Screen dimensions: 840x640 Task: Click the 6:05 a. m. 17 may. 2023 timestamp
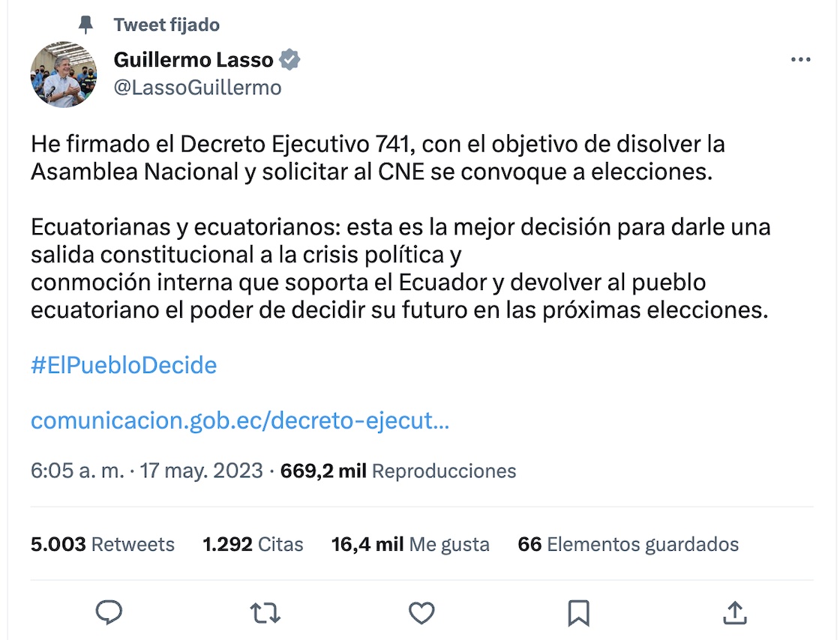coord(147,471)
